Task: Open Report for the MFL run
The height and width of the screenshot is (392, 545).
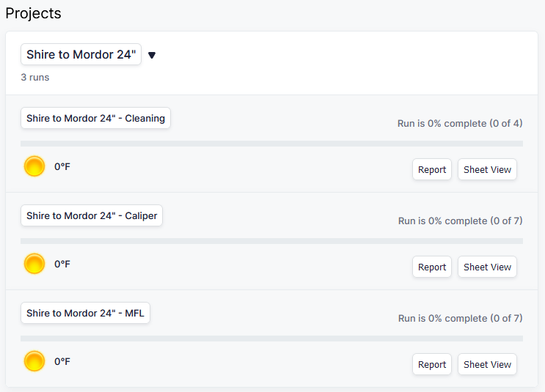Action: 431,365
